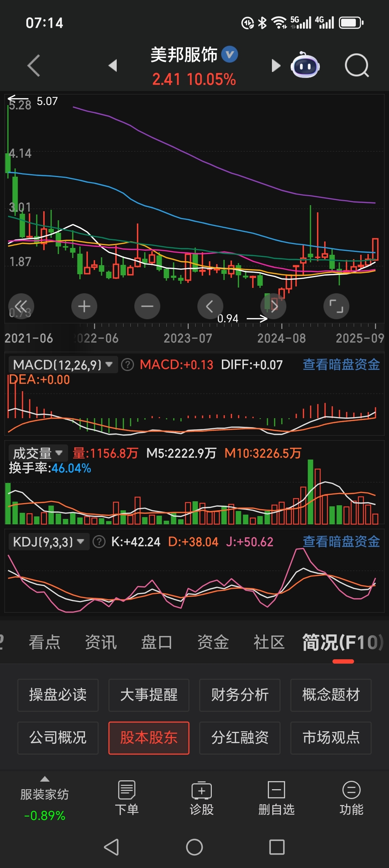
Task: Tap the 美邦服饰 stock title
Action: pos(184,55)
